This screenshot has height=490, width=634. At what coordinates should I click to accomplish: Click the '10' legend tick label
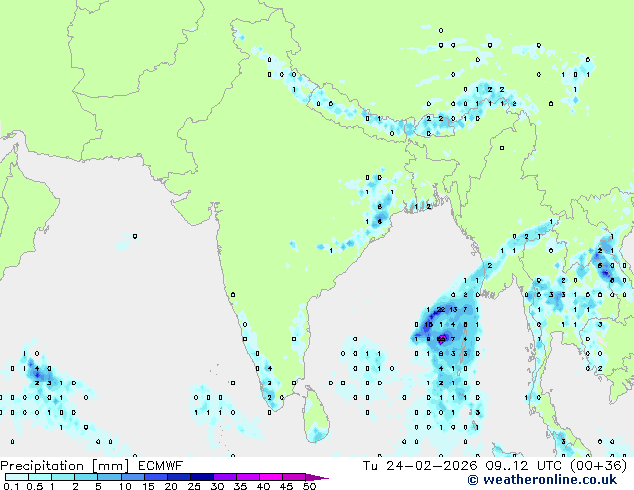(x=125, y=486)
